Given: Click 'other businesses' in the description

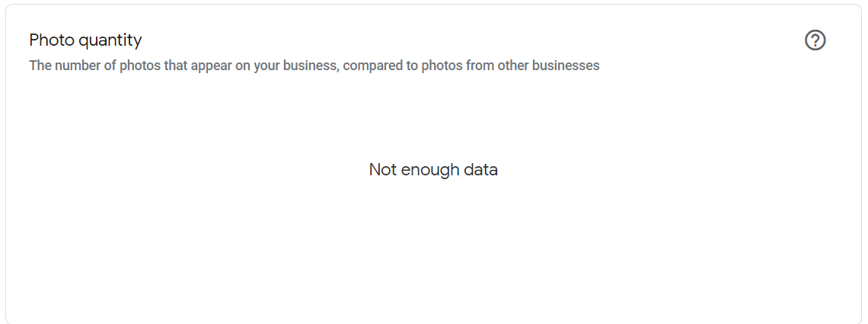Looking at the screenshot, I should pos(548,66).
